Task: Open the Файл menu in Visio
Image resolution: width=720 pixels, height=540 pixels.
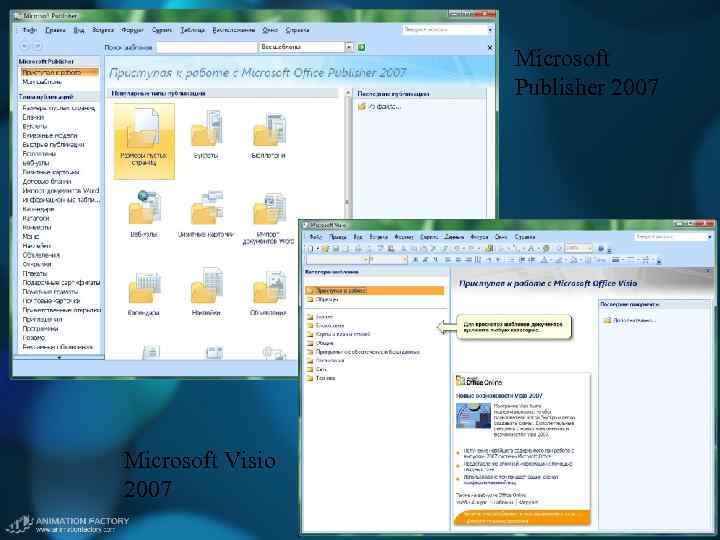Action: click(315, 237)
